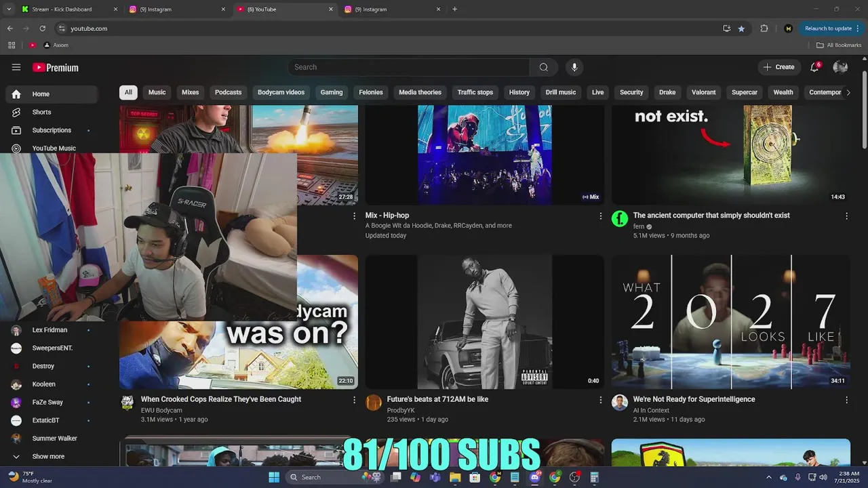868x488 pixels.
Task: Click the EWU Bodycam channel avatar
Action: point(127,403)
